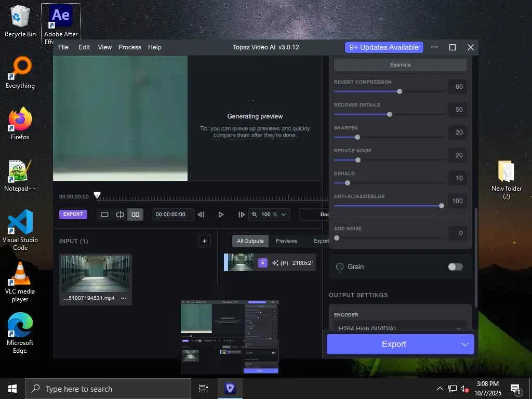Adjust the Revert Compression slider handle
Viewport: 532px width, 399px height.
pyautogui.click(x=400, y=91)
